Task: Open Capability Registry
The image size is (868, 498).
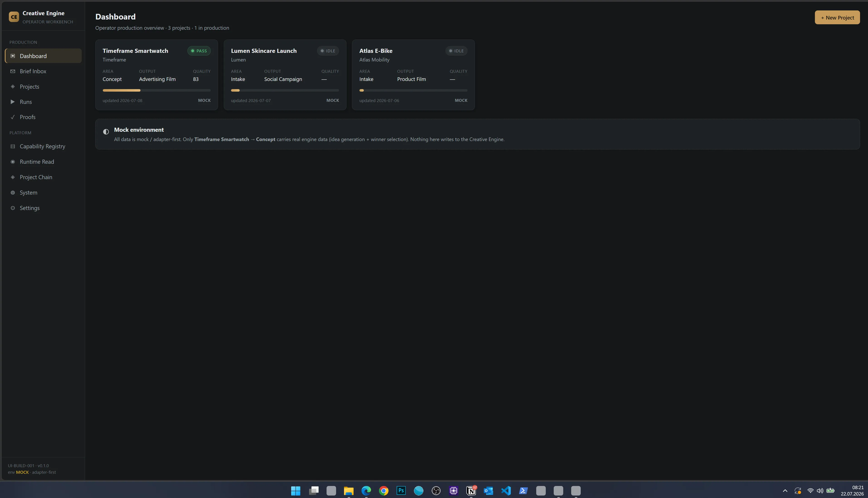Action: (43, 146)
